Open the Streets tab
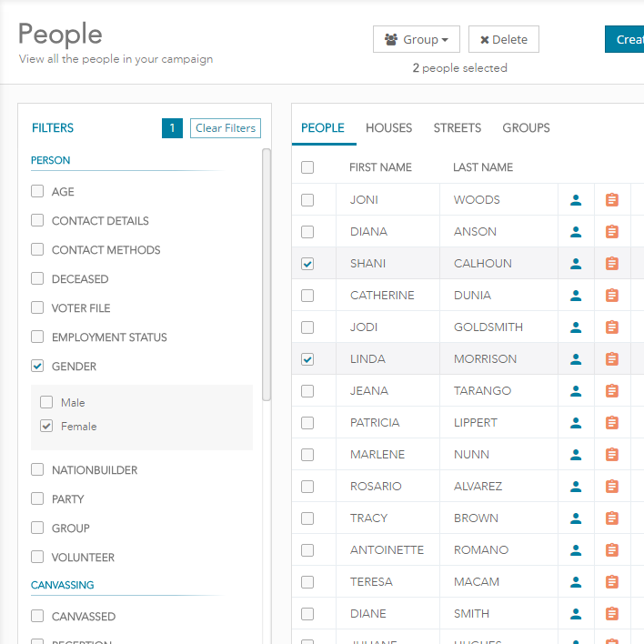644x644 pixels. [x=457, y=128]
